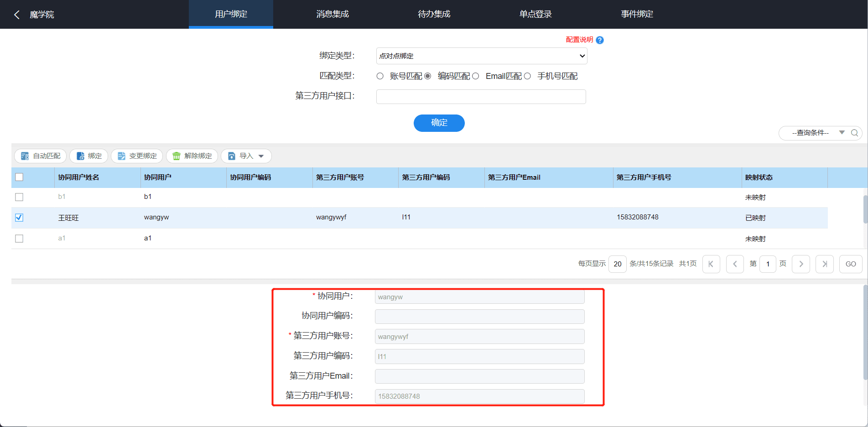Click the 绑定 toolbar button

[89, 156]
